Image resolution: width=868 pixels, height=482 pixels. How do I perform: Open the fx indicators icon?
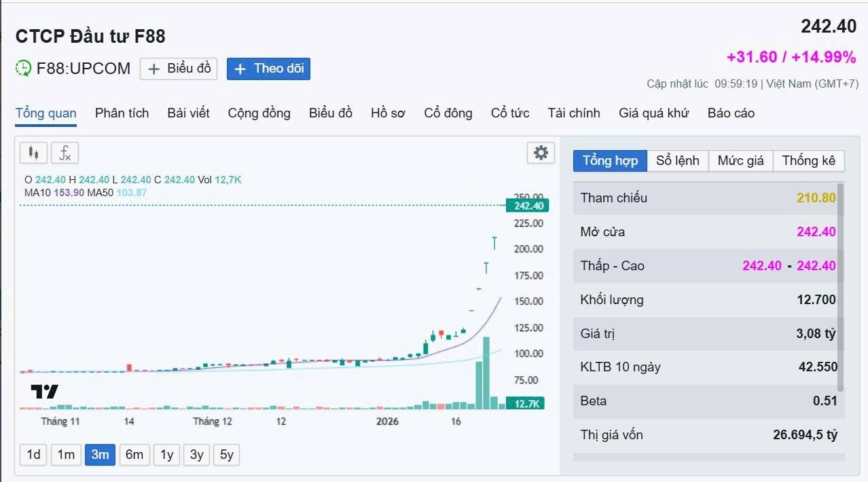(x=65, y=153)
